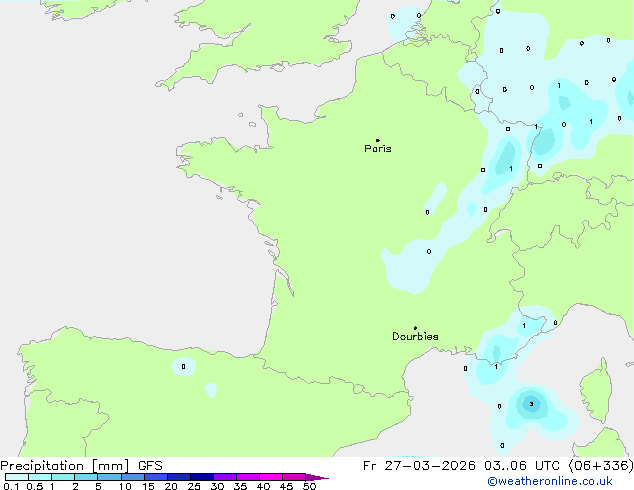Click the Precipitation [mm] title text
This screenshot has height=490, width=634.
tap(65, 466)
